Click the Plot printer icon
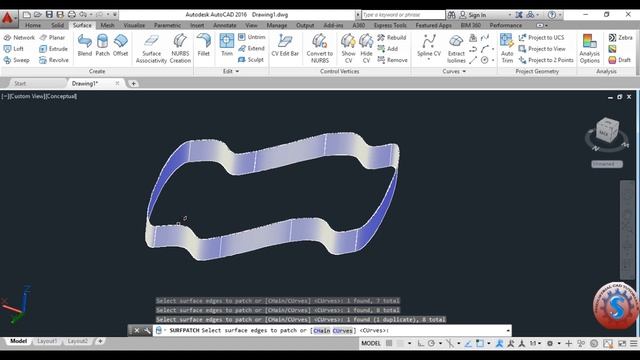Screen dimensions: 640x360 pos(71,14)
